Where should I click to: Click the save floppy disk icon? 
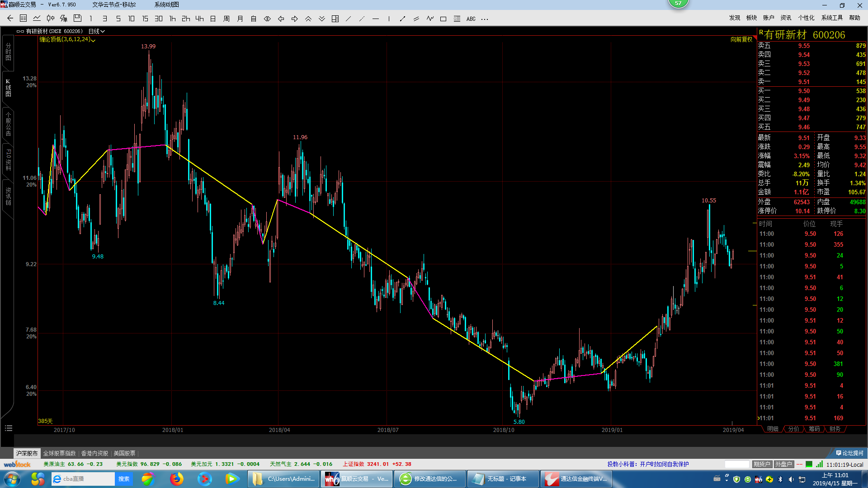(x=77, y=19)
